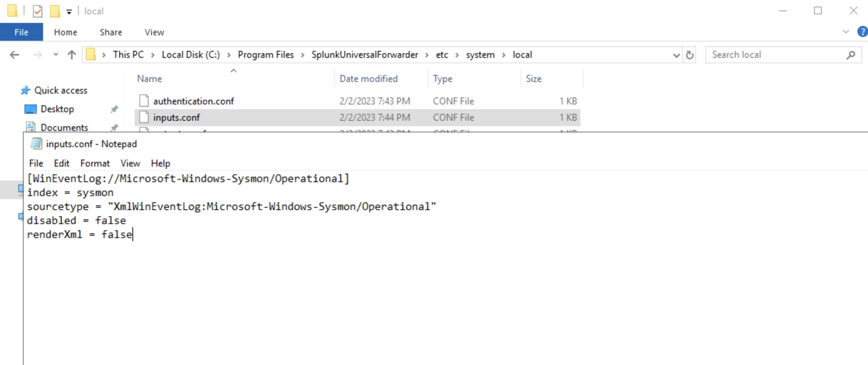Click the WinEventLog stanza header line

(188, 179)
